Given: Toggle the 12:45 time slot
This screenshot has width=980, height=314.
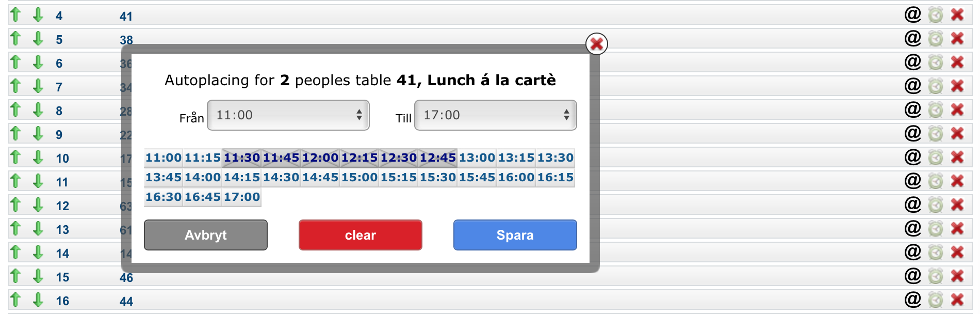Looking at the screenshot, I should click(438, 158).
